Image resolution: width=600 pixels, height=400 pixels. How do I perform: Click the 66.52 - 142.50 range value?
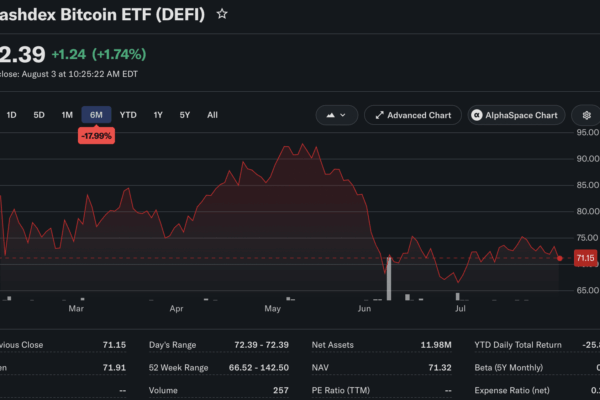point(259,368)
